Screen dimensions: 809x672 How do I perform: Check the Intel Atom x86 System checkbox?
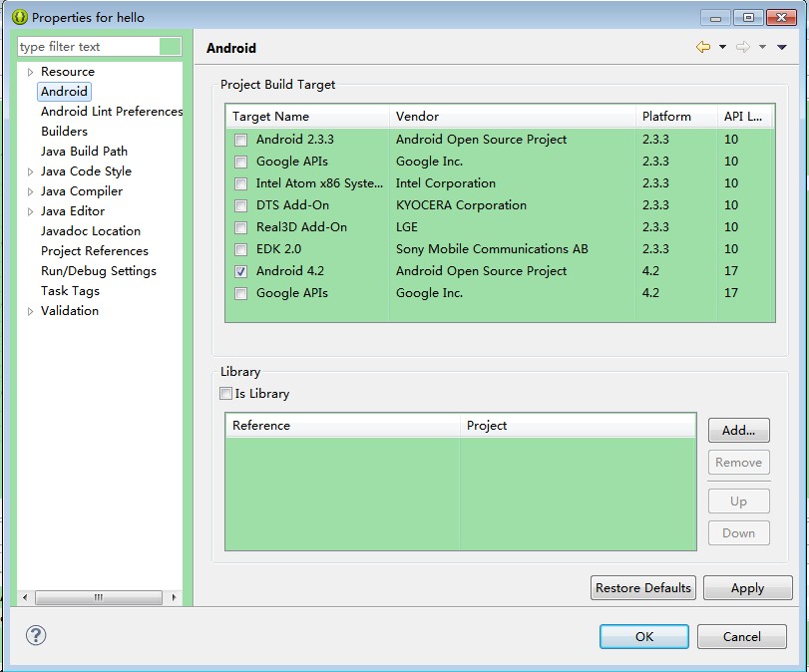point(240,183)
